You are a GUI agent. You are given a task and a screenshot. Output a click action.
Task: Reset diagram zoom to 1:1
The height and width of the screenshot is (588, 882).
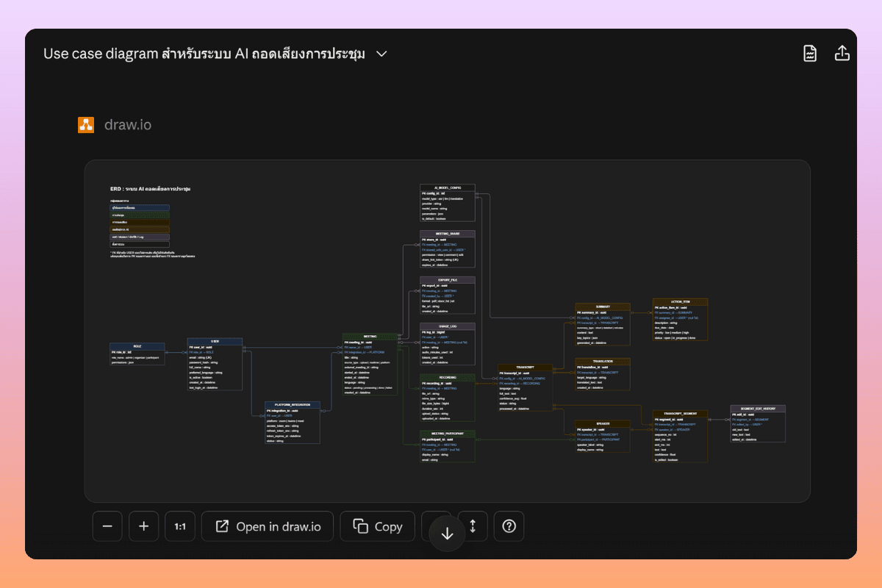tap(180, 526)
